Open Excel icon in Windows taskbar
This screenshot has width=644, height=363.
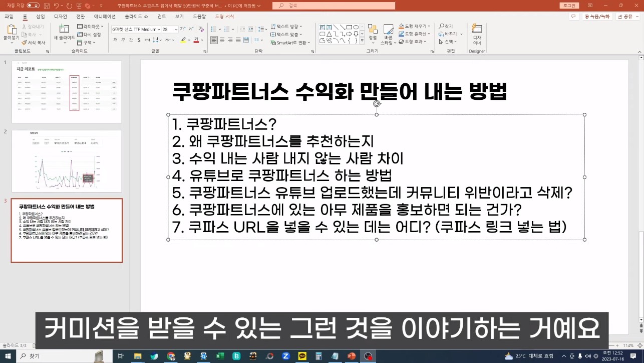(219, 356)
